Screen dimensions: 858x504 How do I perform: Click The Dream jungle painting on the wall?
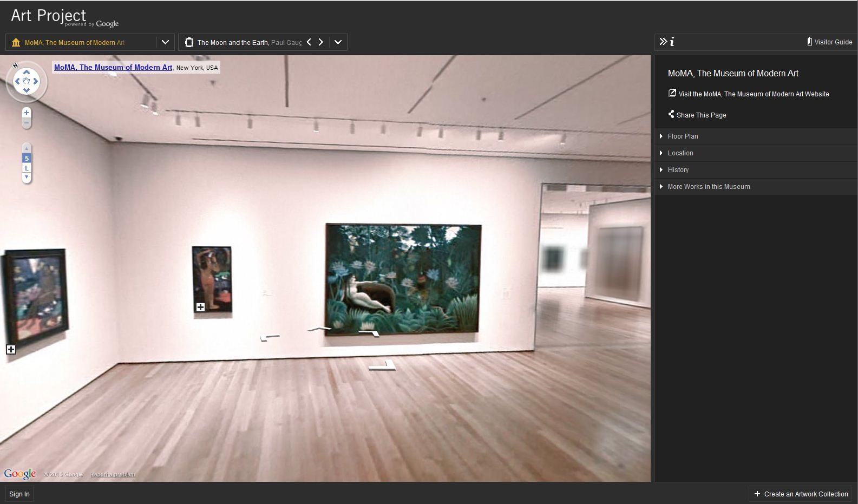click(403, 279)
